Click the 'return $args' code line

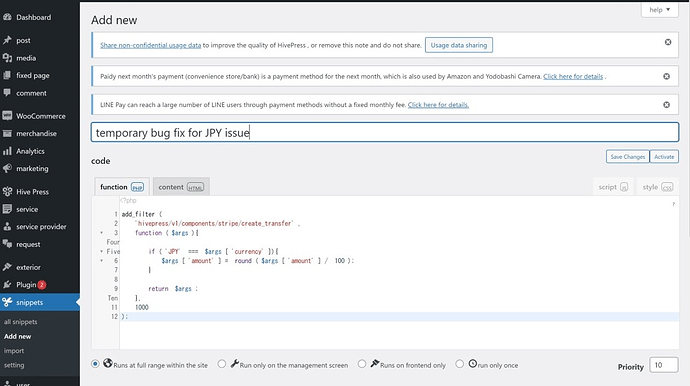click(x=172, y=289)
